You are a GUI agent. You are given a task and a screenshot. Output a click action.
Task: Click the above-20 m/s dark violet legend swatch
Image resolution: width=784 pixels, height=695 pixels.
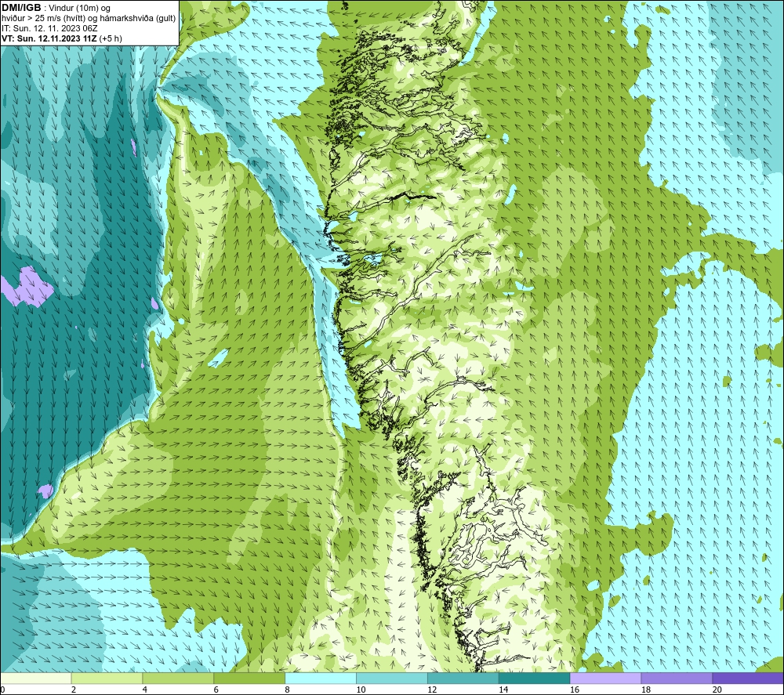tap(748, 678)
